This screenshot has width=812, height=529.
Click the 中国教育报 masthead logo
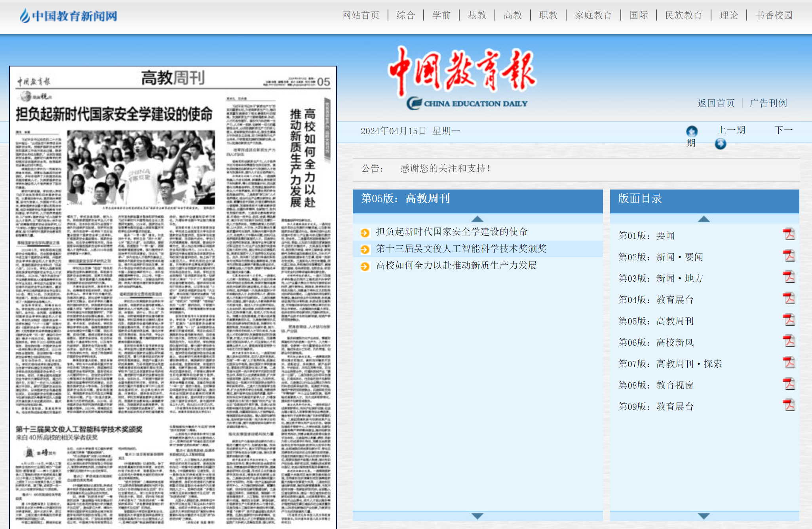(x=462, y=78)
